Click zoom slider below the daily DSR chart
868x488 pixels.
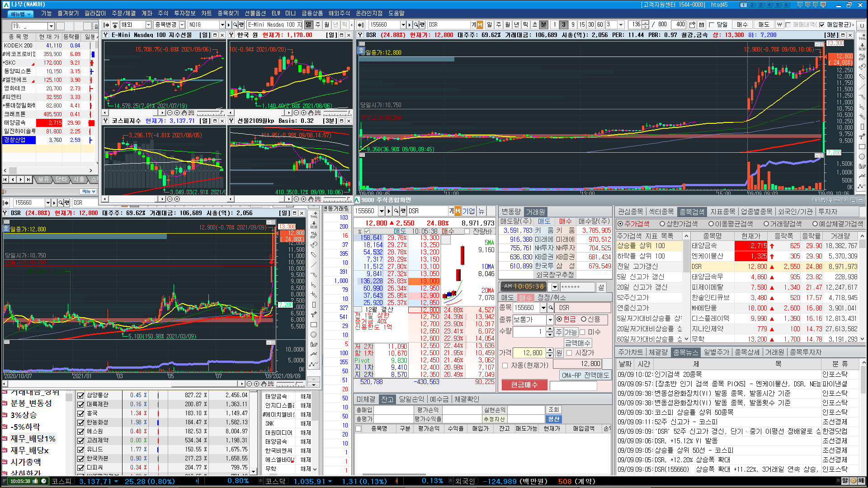tap(290, 384)
